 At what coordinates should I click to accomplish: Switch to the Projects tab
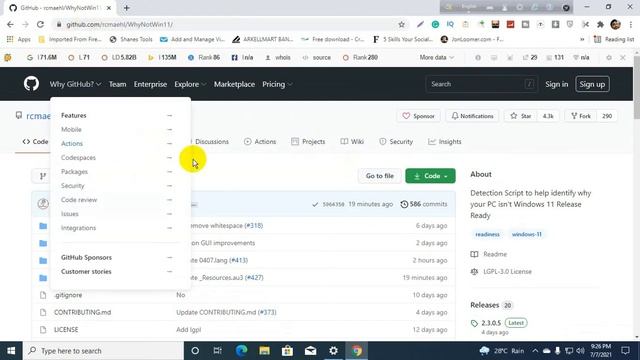pos(308,142)
